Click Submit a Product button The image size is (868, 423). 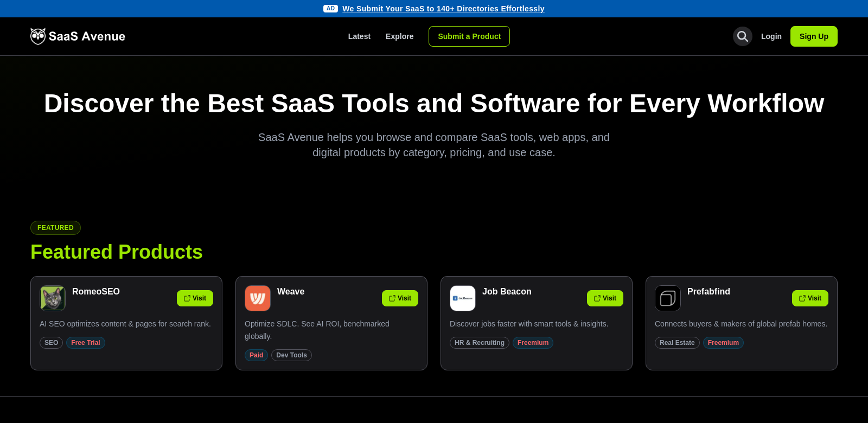tap(469, 36)
